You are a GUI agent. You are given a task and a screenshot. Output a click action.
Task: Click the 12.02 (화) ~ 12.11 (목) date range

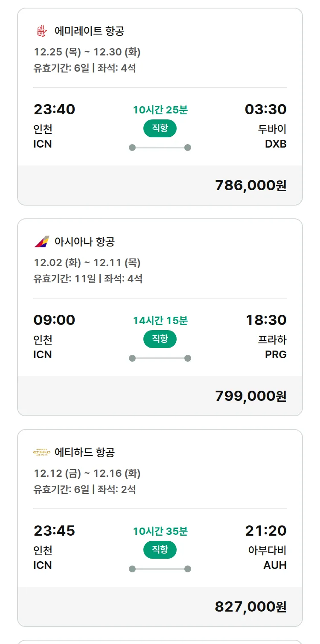(x=87, y=263)
